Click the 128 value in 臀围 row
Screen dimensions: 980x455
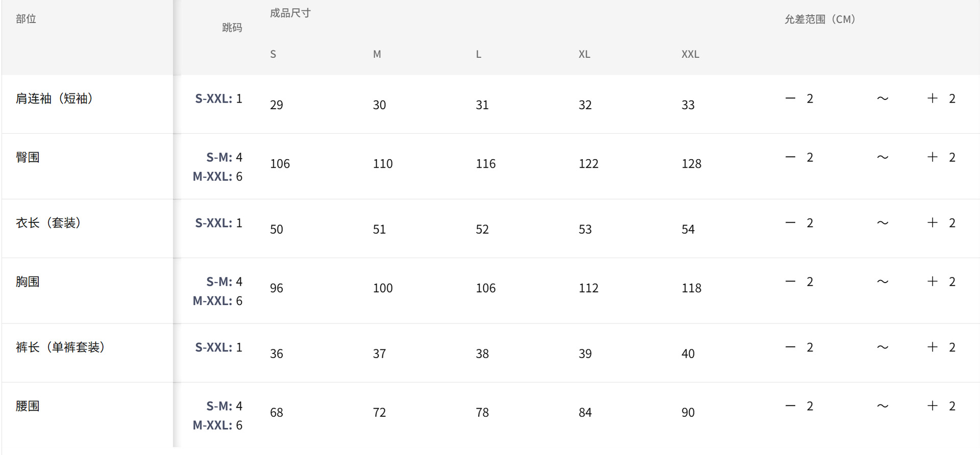pos(691,164)
